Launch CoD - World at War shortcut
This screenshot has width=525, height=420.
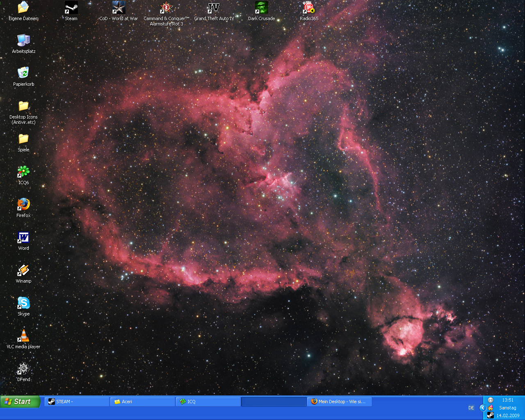[x=119, y=8]
